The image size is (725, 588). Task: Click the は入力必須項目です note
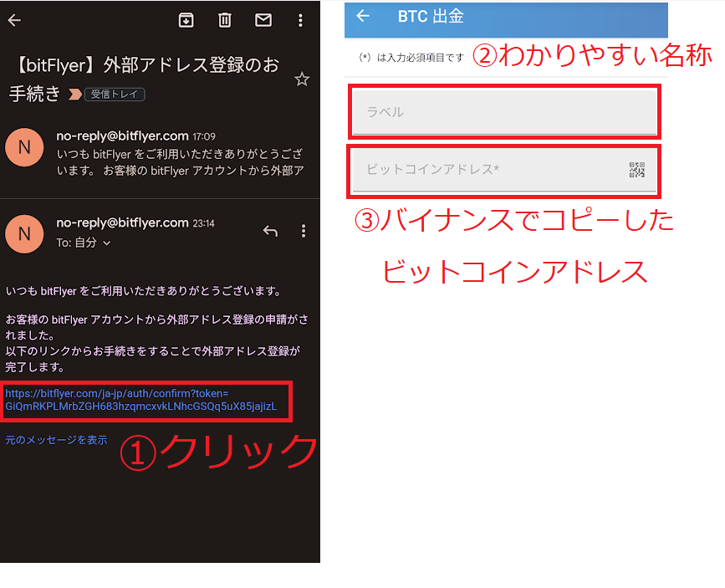coord(411,58)
